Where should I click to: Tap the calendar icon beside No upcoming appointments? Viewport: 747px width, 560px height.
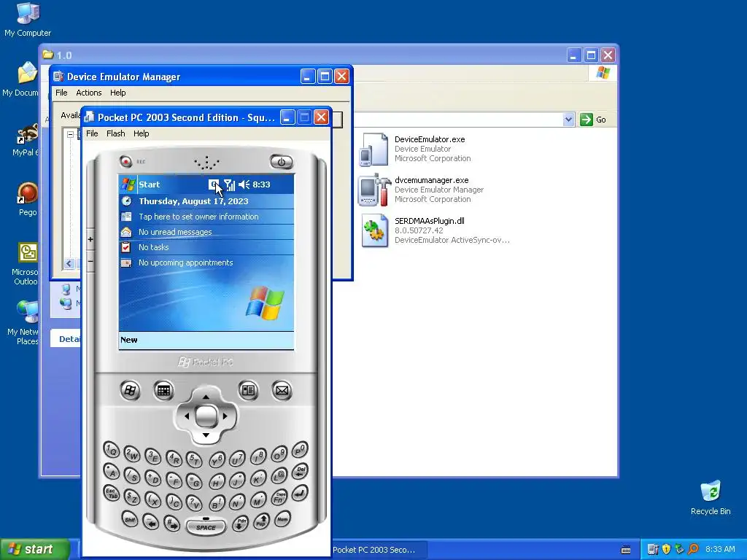point(126,262)
